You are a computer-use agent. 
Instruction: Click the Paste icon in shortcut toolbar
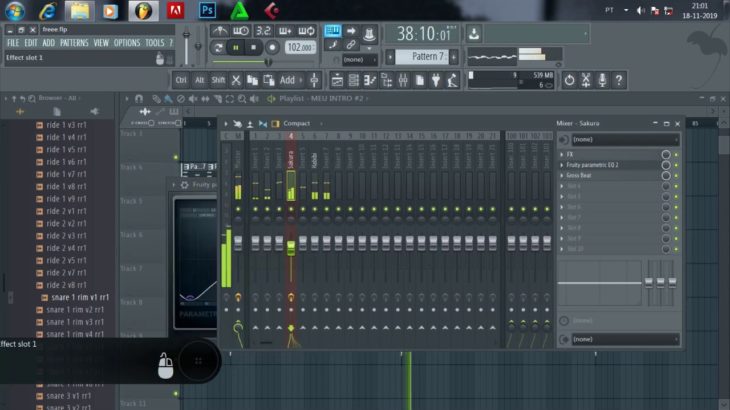click(x=269, y=80)
